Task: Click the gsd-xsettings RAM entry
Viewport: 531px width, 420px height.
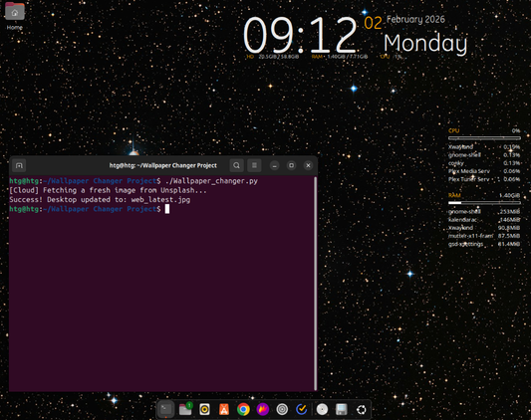Action: 484,244
